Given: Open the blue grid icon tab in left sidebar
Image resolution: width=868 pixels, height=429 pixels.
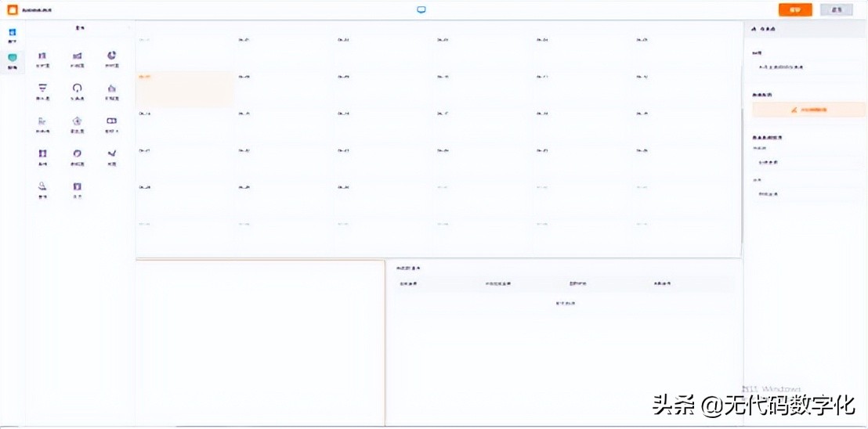Looking at the screenshot, I should click(x=13, y=34).
